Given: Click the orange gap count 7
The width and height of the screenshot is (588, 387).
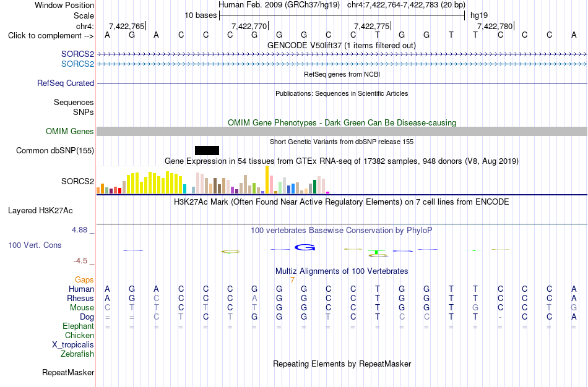Looking at the screenshot, I should tap(292, 280).
